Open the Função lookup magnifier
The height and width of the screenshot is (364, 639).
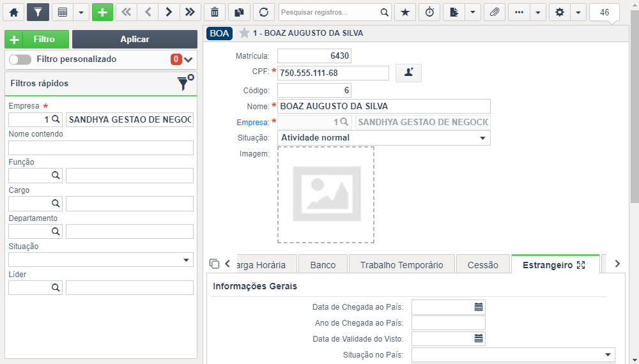coord(56,176)
